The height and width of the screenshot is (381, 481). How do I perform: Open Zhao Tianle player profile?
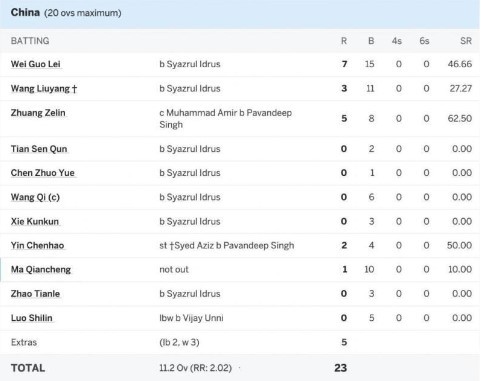click(x=35, y=294)
